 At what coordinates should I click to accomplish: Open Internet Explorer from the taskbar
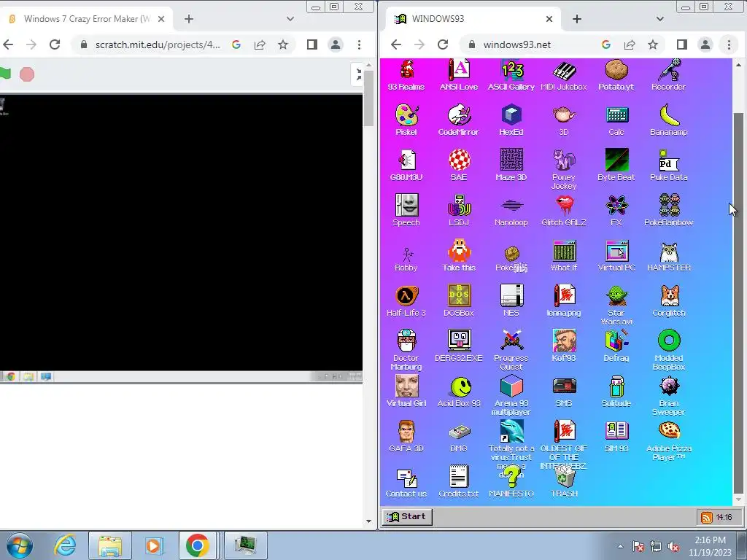[65, 545]
